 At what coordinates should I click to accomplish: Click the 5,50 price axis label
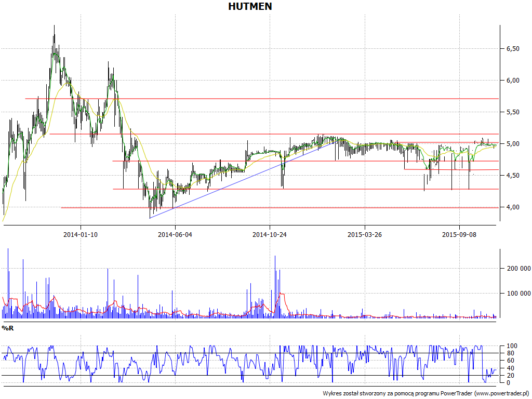pos(513,112)
